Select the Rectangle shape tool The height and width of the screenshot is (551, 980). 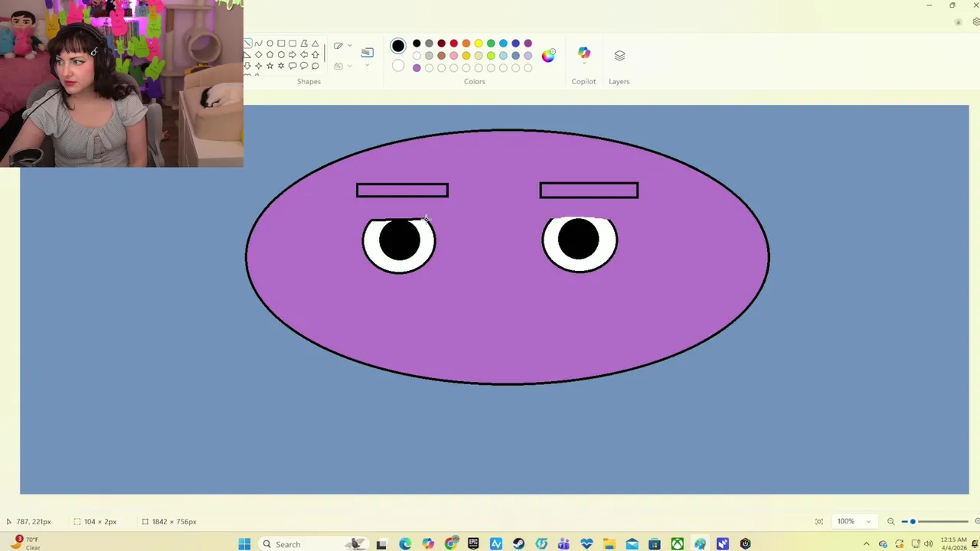click(281, 44)
